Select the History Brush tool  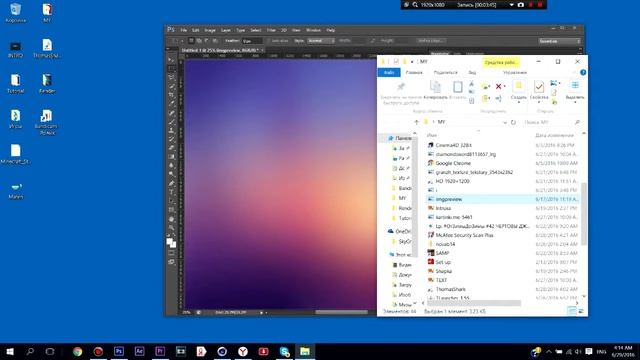(x=171, y=139)
